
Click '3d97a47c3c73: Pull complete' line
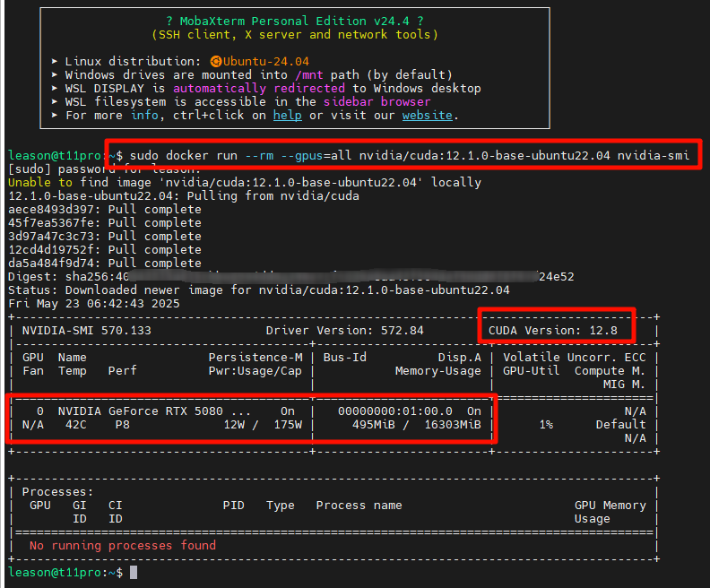(x=105, y=237)
